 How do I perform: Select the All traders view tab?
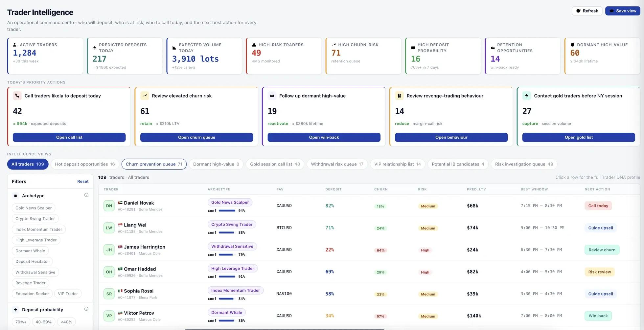28,164
